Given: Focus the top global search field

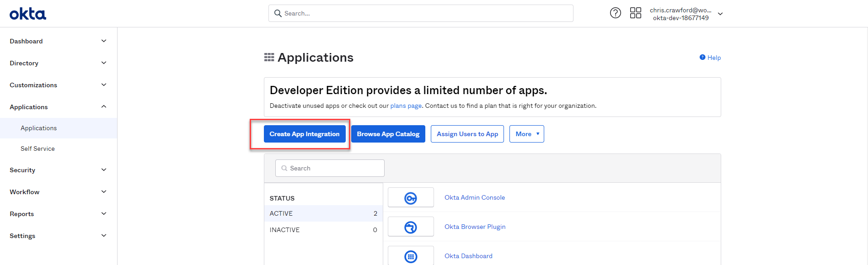Looking at the screenshot, I should coord(421,13).
